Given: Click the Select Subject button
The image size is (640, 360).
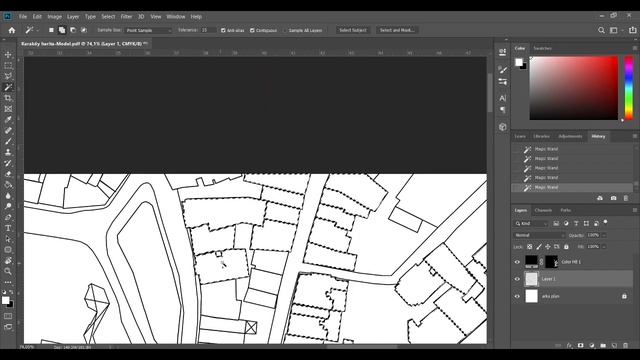Looking at the screenshot, I should point(353,30).
